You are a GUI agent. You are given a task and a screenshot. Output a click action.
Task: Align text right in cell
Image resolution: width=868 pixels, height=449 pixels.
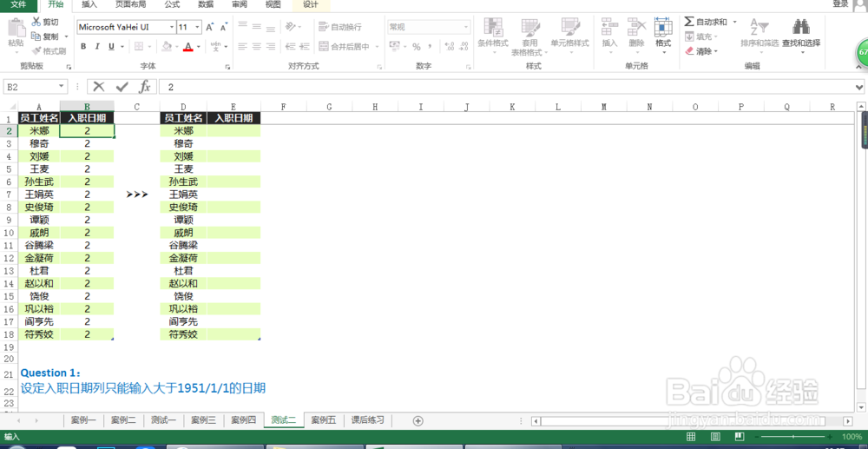tap(270, 47)
